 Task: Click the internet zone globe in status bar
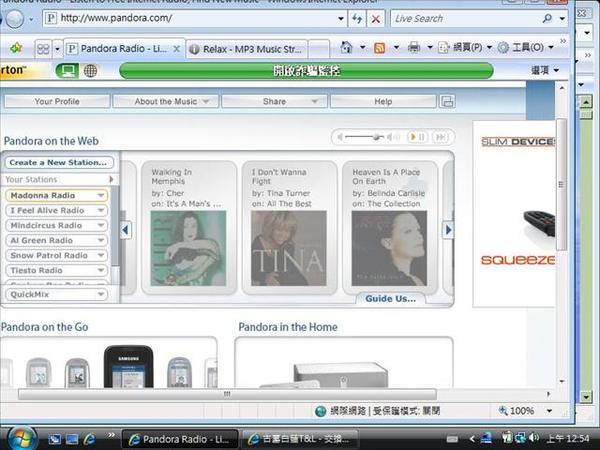click(x=320, y=411)
